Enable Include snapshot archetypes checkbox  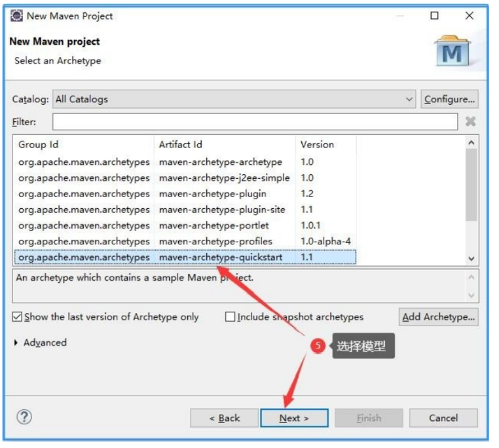click(x=230, y=316)
